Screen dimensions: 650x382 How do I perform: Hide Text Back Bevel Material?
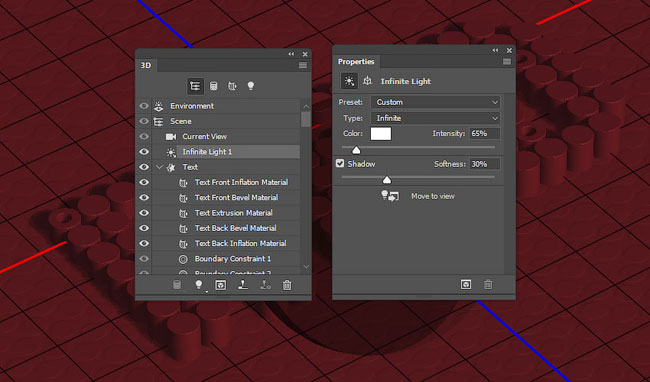point(144,228)
